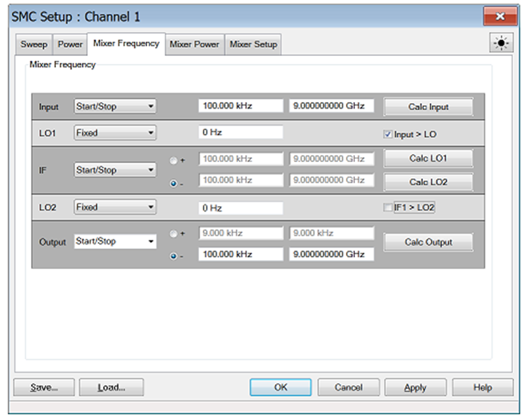Click the Input stop frequency field 9.000000000 GHz

(332, 106)
